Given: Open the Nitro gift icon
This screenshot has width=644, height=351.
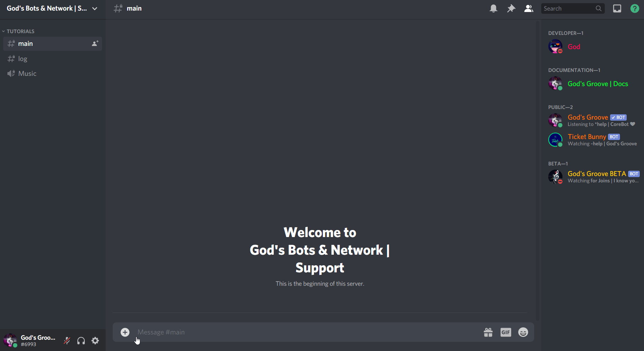Looking at the screenshot, I should 488,332.
